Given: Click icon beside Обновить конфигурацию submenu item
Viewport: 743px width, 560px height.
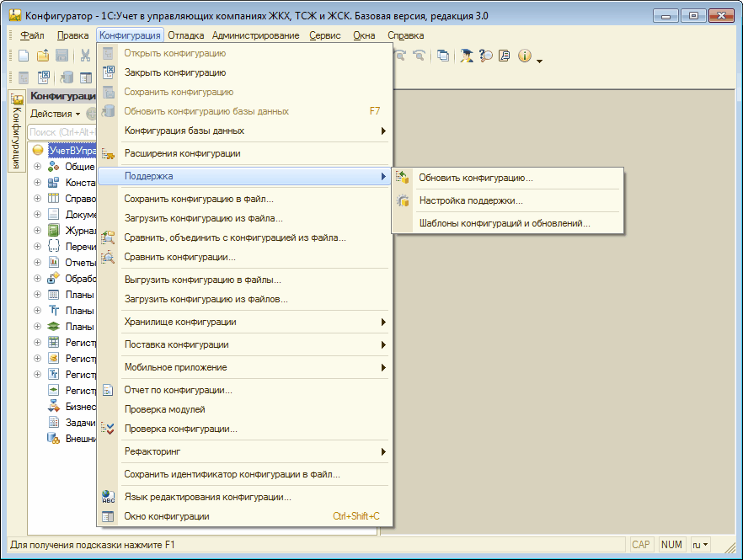Looking at the screenshot, I should click(403, 178).
